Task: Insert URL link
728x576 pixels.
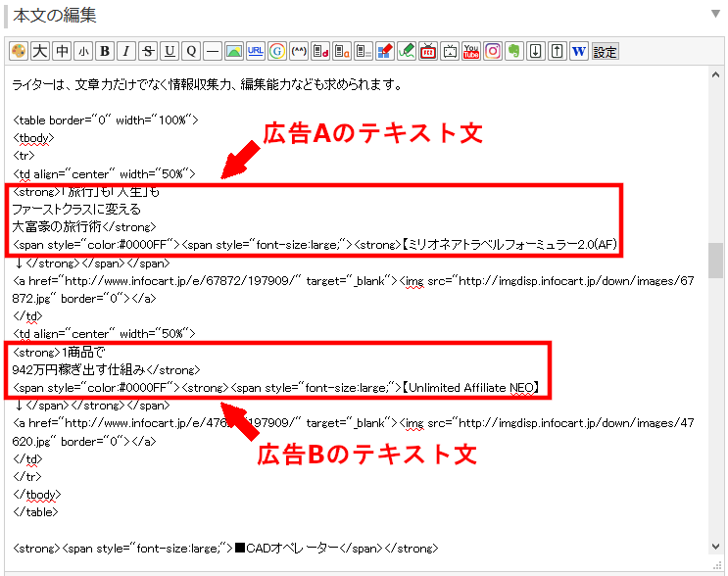Action: click(256, 51)
